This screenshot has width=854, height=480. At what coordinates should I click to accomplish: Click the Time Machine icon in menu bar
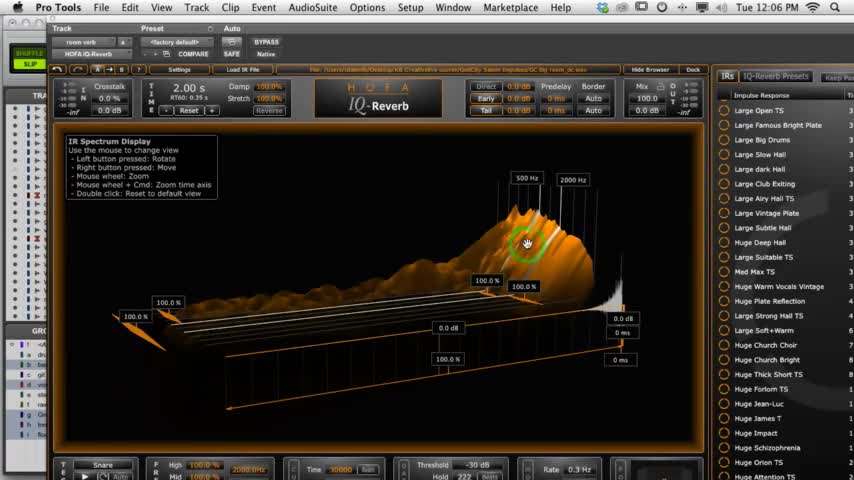[662, 8]
